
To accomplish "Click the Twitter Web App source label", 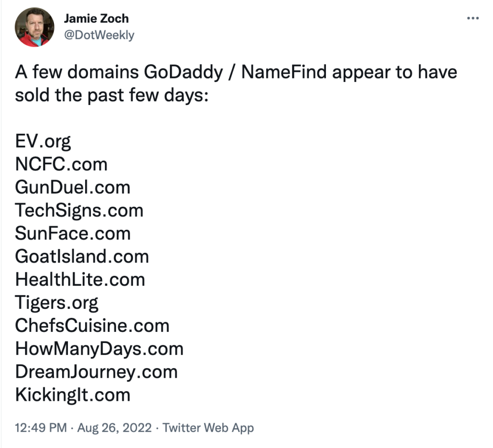I will (208, 427).
